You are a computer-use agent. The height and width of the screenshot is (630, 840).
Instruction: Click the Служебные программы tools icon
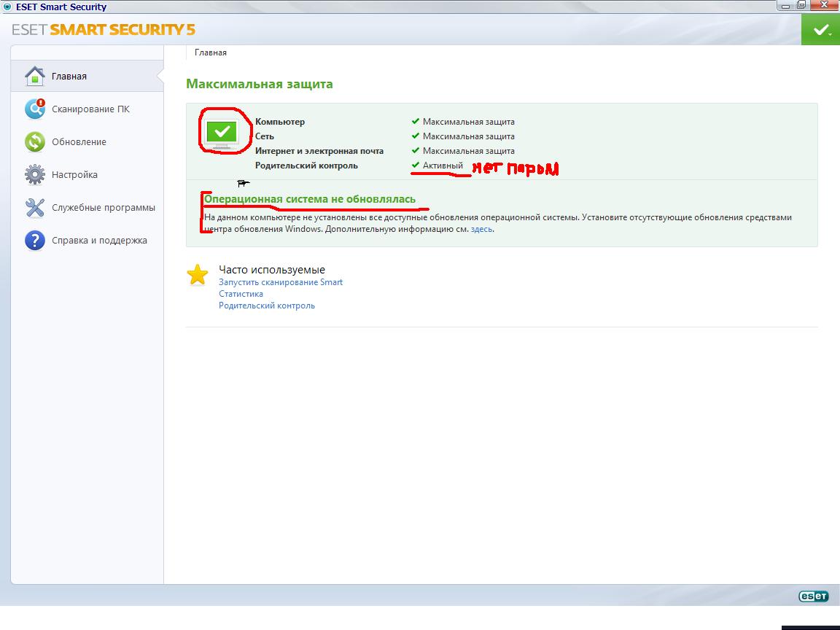tap(35, 207)
